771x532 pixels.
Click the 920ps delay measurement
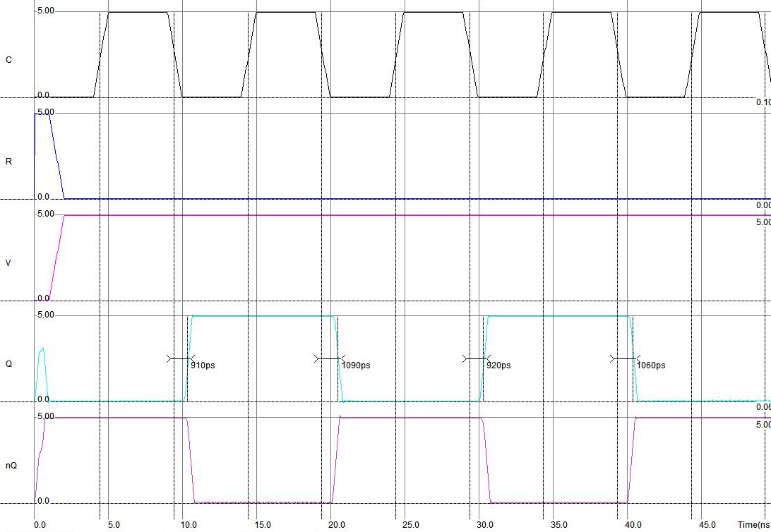click(x=498, y=365)
